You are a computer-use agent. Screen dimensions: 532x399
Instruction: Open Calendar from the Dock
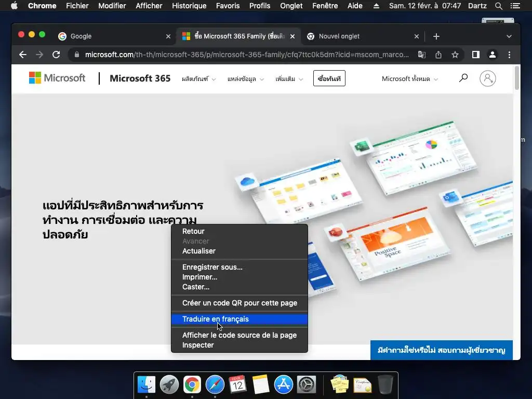237,384
